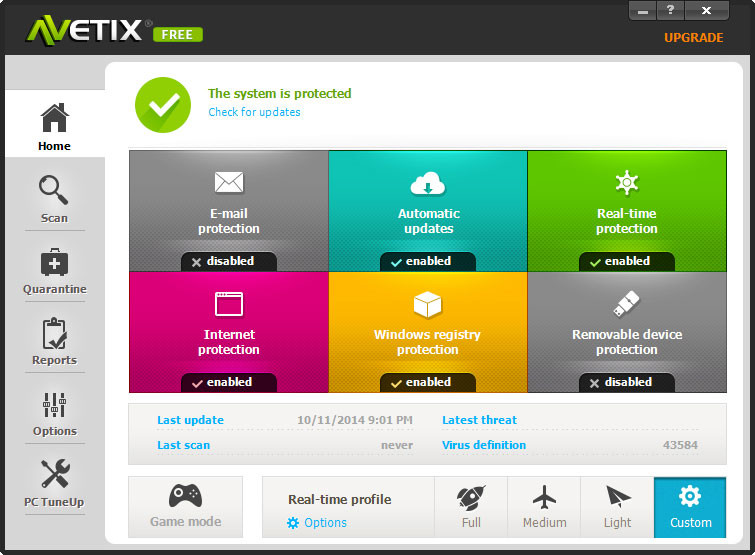Click the Internet protection browser window icon

229,304
